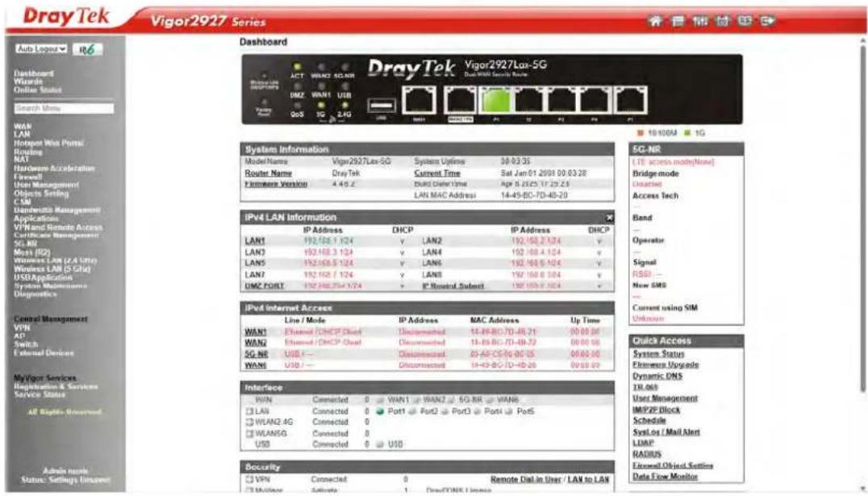Screen dimensions: 868x496
Task: Click the Current Time link
Action: pyautogui.click(x=437, y=173)
